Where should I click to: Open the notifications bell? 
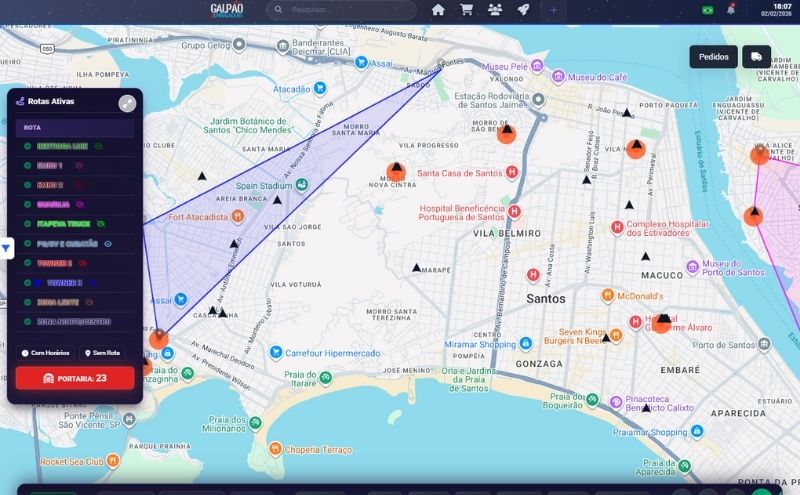(x=731, y=10)
